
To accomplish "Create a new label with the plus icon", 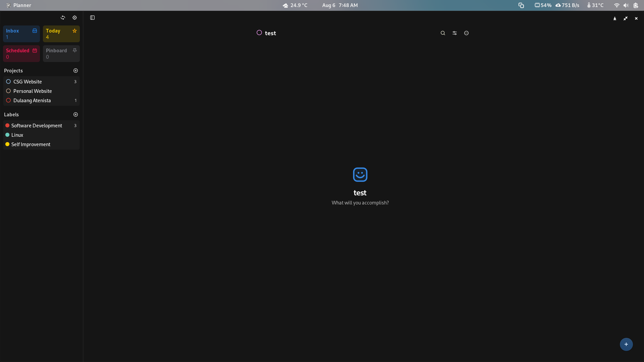I will click(75, 114).
